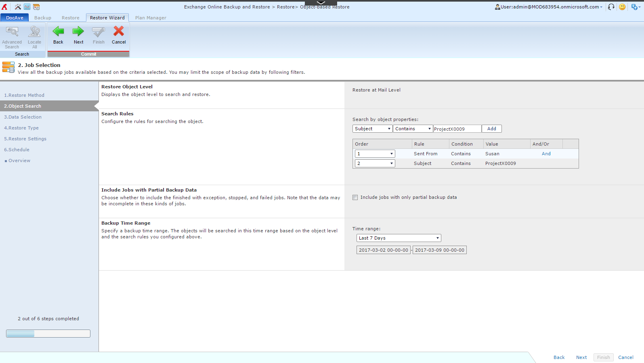This screenshot has height=363, width=644.
Task: Click the ProjectX0009 search value field
Action: tap(457, 129)
